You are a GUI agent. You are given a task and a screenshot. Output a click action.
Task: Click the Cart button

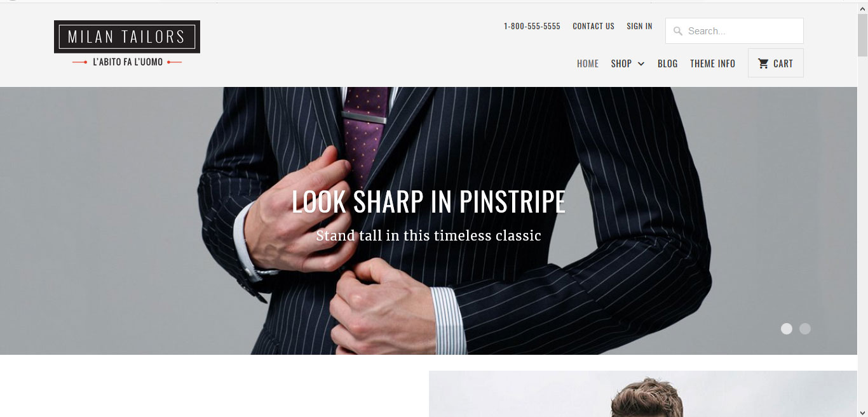click(776, 63)
